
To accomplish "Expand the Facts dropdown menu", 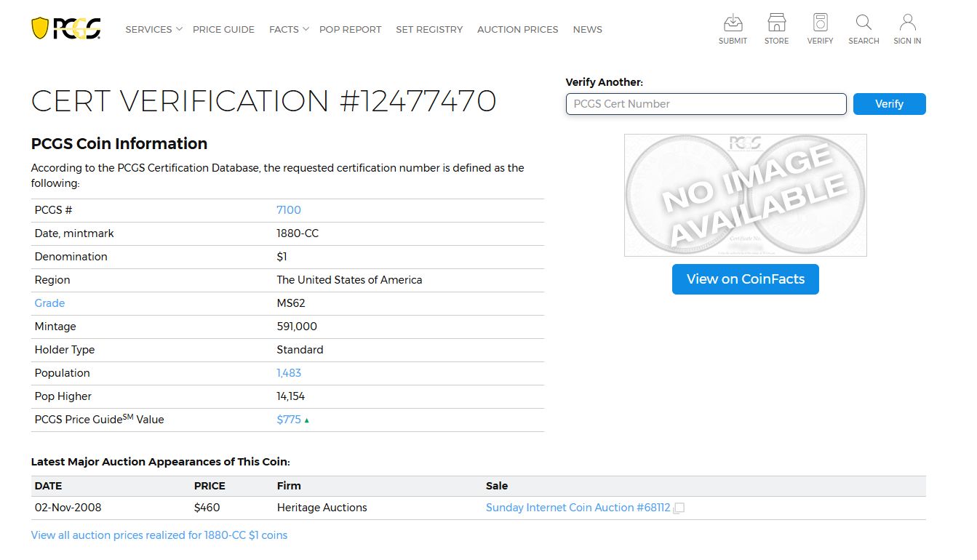I will point(289,30).
